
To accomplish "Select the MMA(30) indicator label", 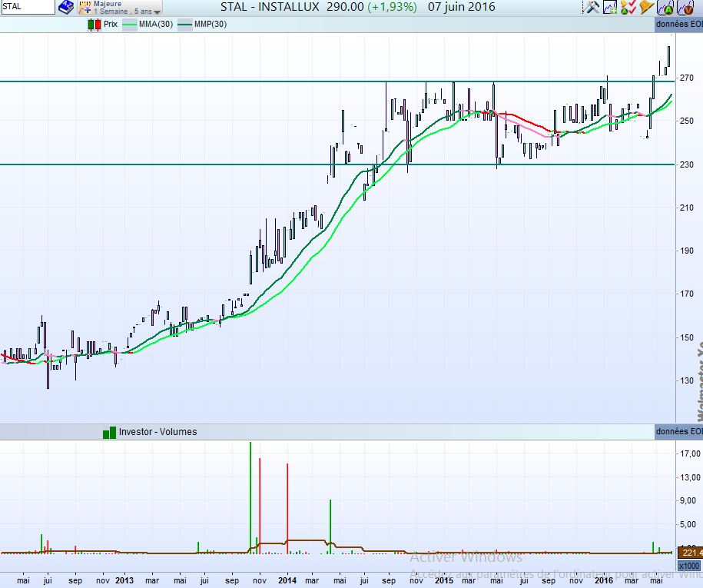I will click(x=155, y=25).
